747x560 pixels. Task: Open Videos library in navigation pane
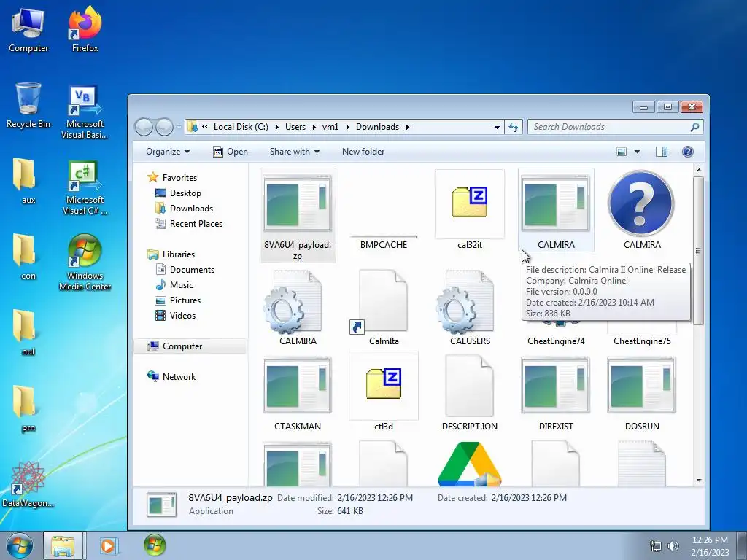[182, 315]
